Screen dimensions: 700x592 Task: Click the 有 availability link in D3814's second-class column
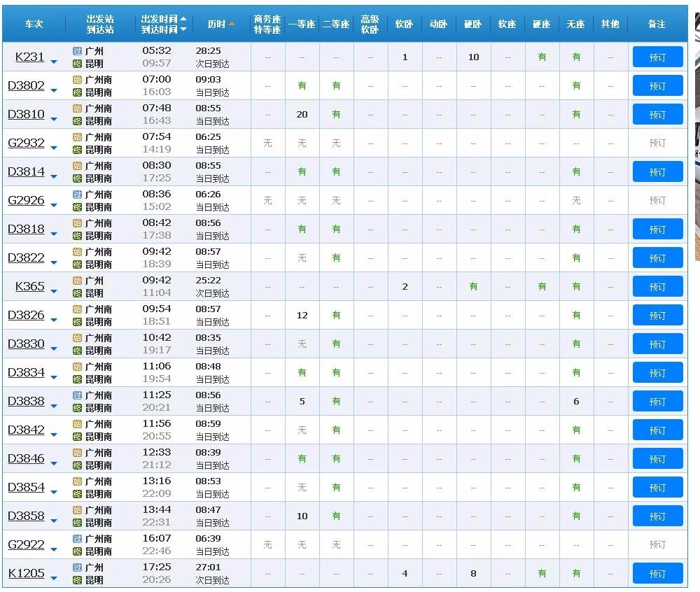(x=336, y=171)
